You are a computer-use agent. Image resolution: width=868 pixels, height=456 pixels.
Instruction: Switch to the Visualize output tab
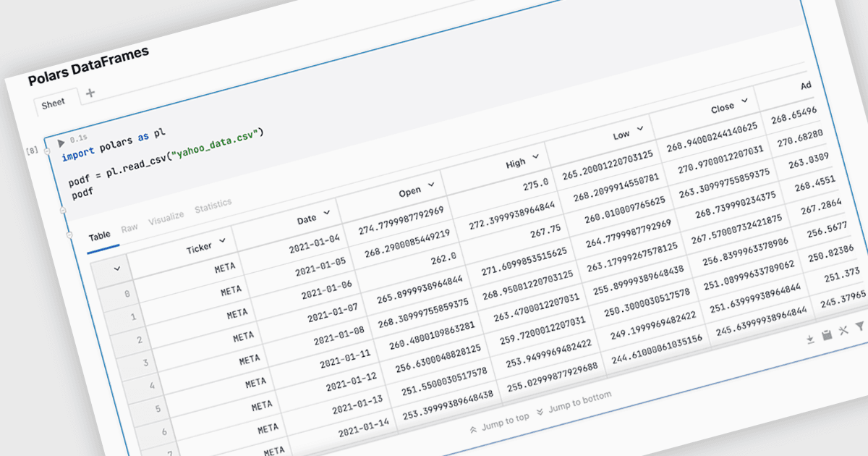(166, 218)
